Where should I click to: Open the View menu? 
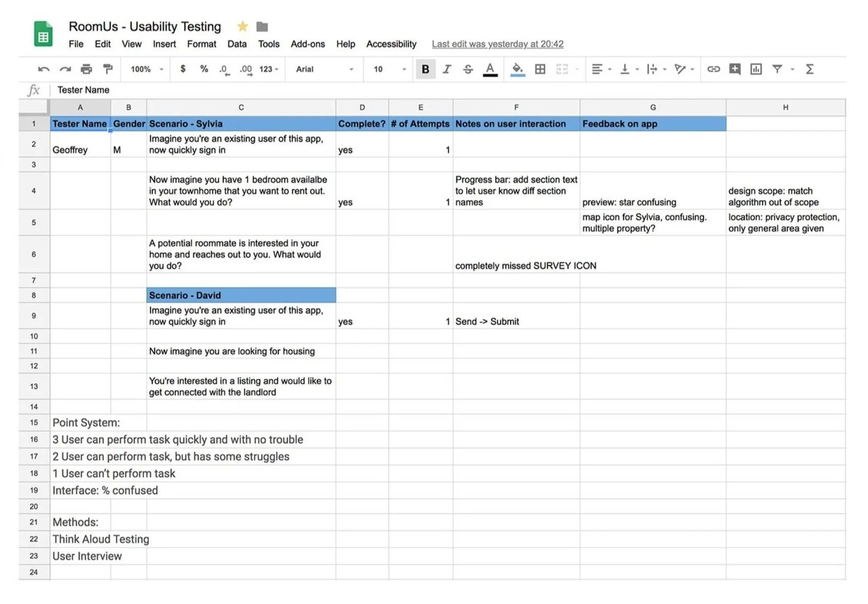(131, 44)
